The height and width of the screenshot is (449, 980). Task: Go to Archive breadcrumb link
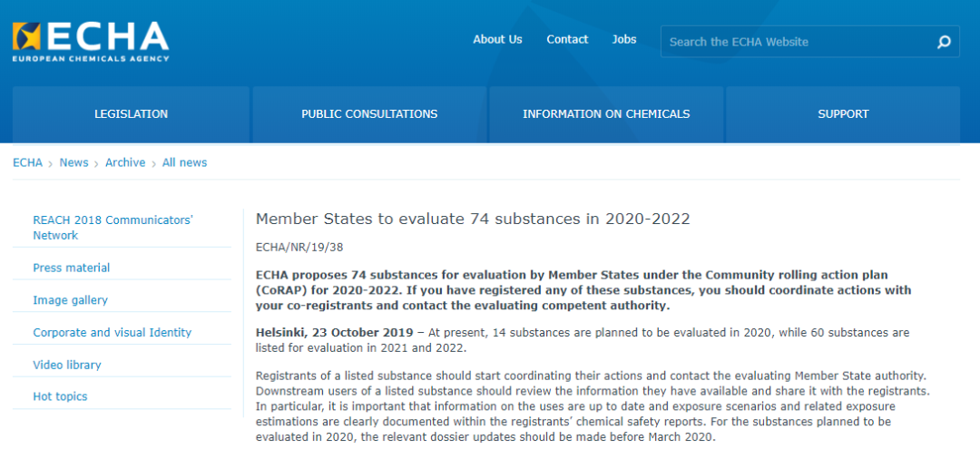tap(125, 162)
